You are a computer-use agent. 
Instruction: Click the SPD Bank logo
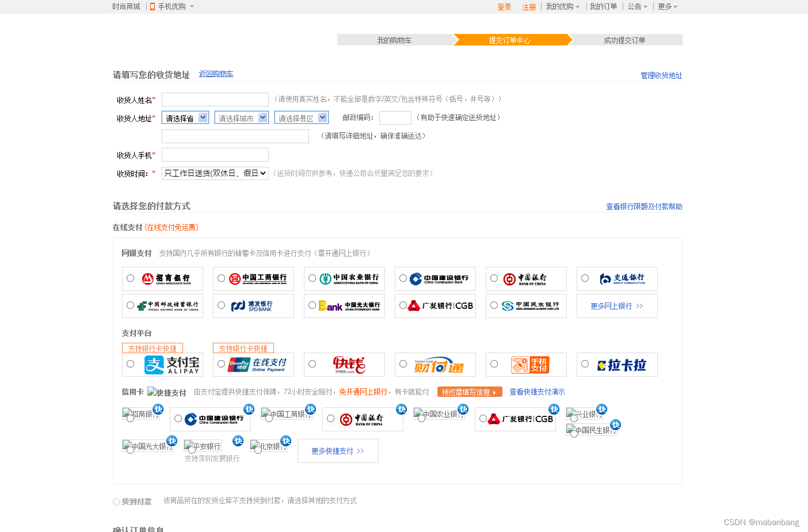click(x=251, y=306)
